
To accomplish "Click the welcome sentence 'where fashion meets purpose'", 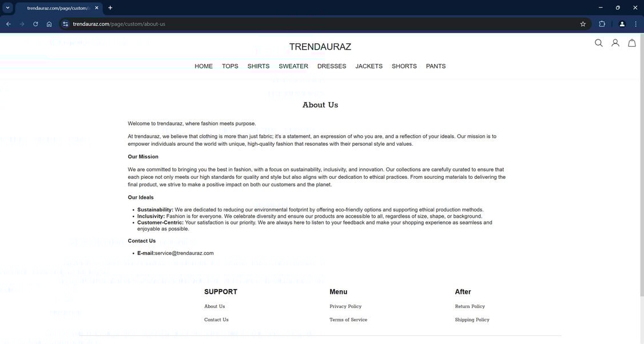I will coord(221,123).
